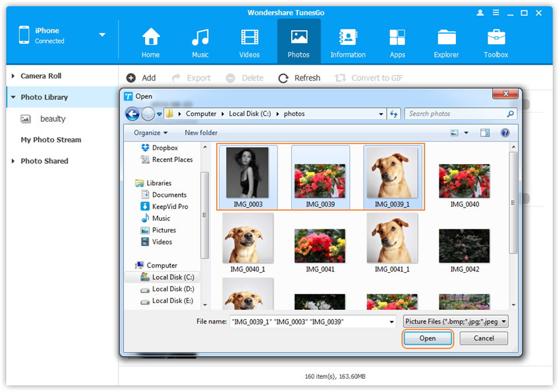
Task: Open the Organize menu in dialog
Action: click(151, 132)
